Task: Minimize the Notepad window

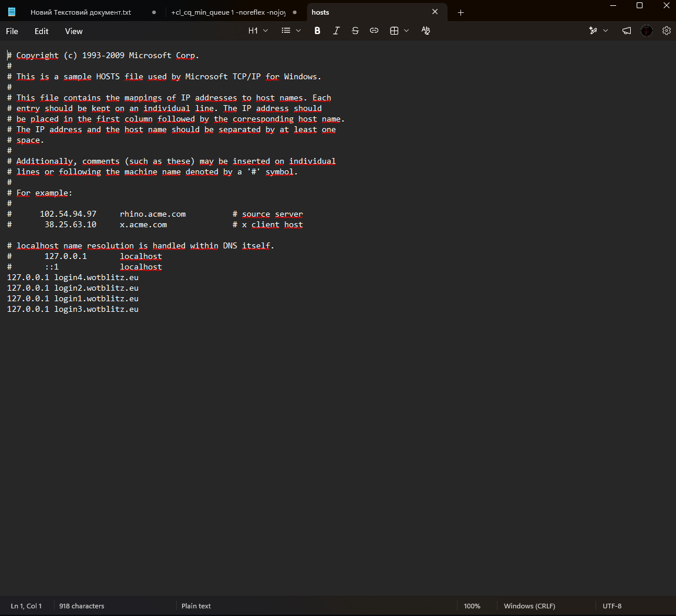Action: [613, 6]
